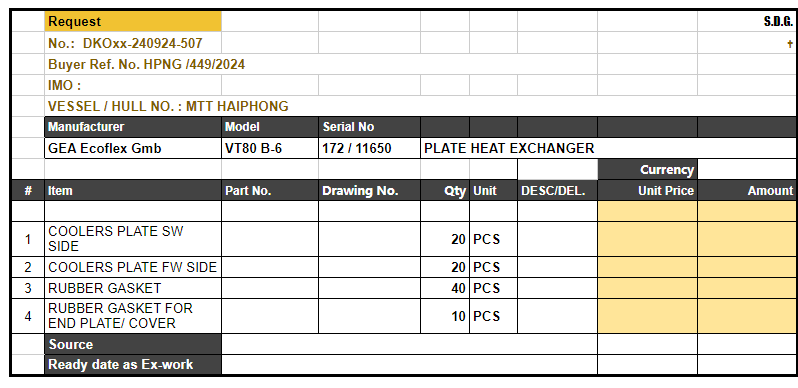Screen dimensions: 798x388
Task: Click the request number DKOxx-240924-507 cell
Action: (133, 43)
